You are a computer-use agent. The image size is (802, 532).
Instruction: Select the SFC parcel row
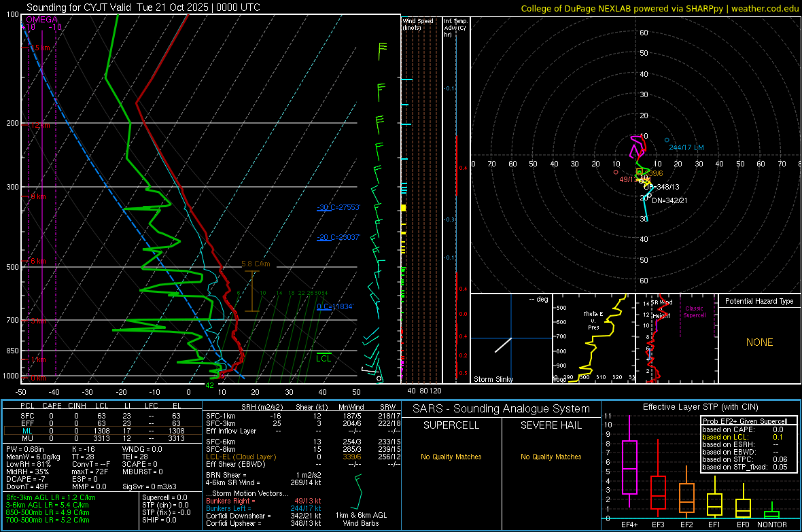(102, 416)
